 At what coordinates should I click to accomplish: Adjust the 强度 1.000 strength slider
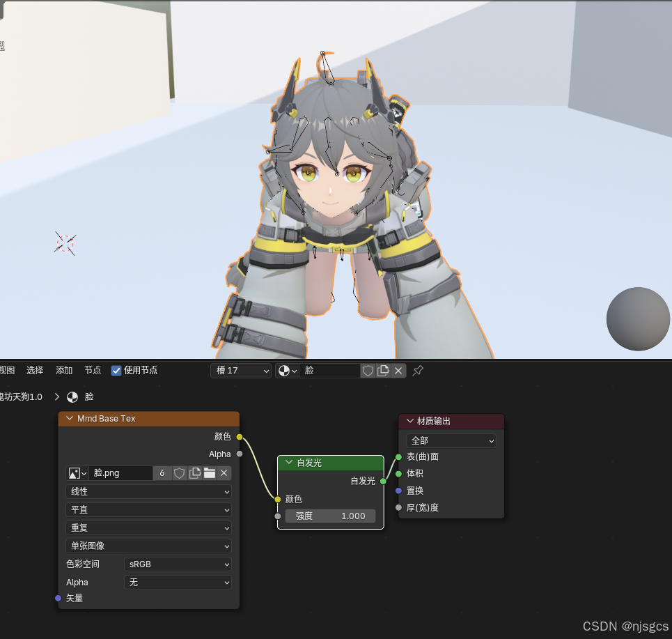[x=330, y=516]
